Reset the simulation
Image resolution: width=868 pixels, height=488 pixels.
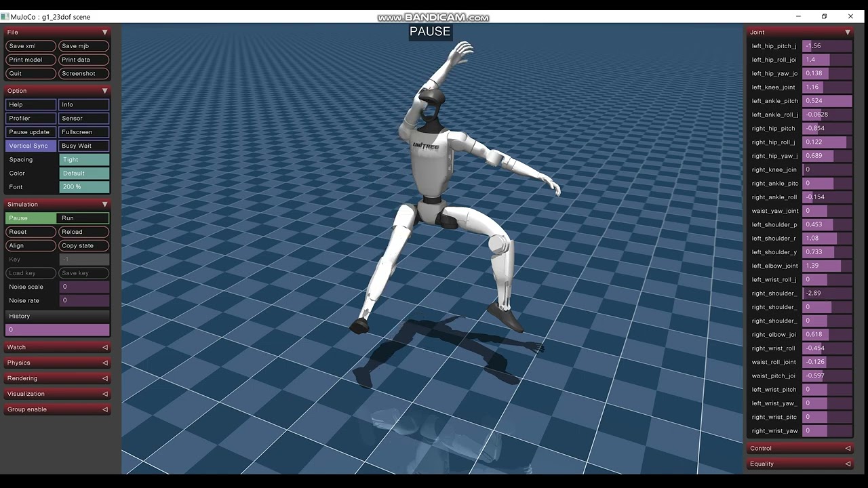point(31,232)
